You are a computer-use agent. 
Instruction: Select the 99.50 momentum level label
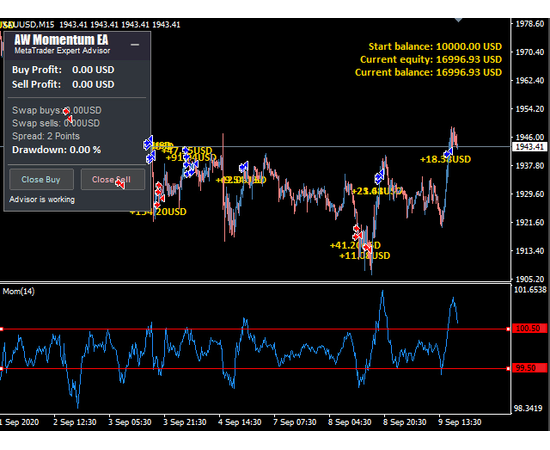[x=529, y=368]
